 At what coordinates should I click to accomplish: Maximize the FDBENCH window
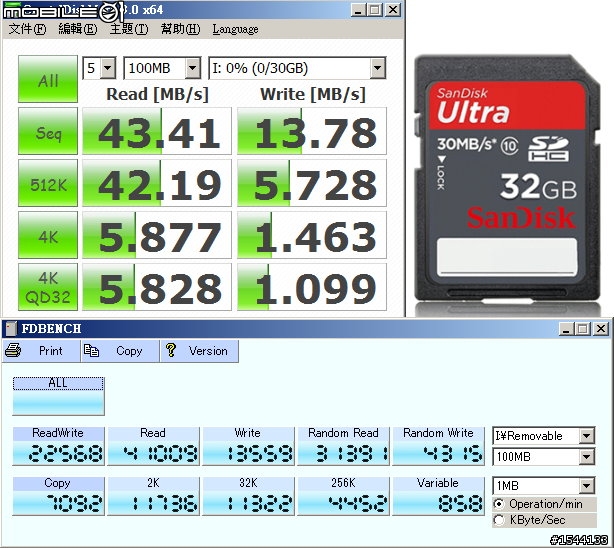click(582, 329)
